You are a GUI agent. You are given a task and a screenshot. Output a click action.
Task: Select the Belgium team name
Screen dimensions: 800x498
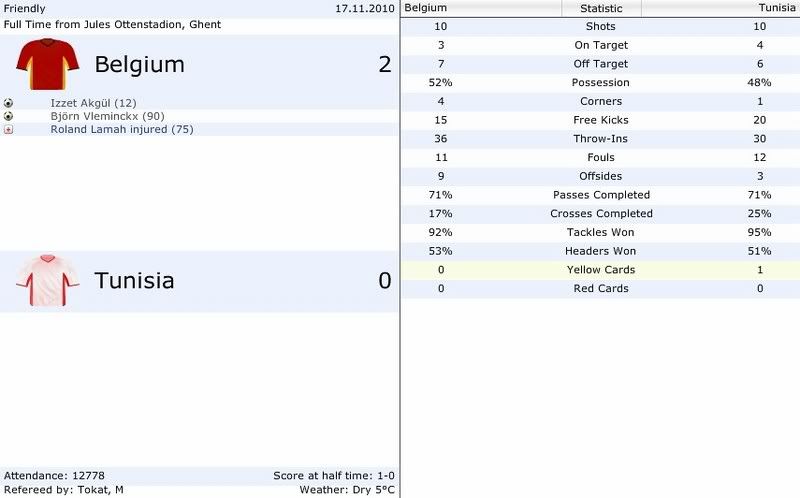[139, 65]
